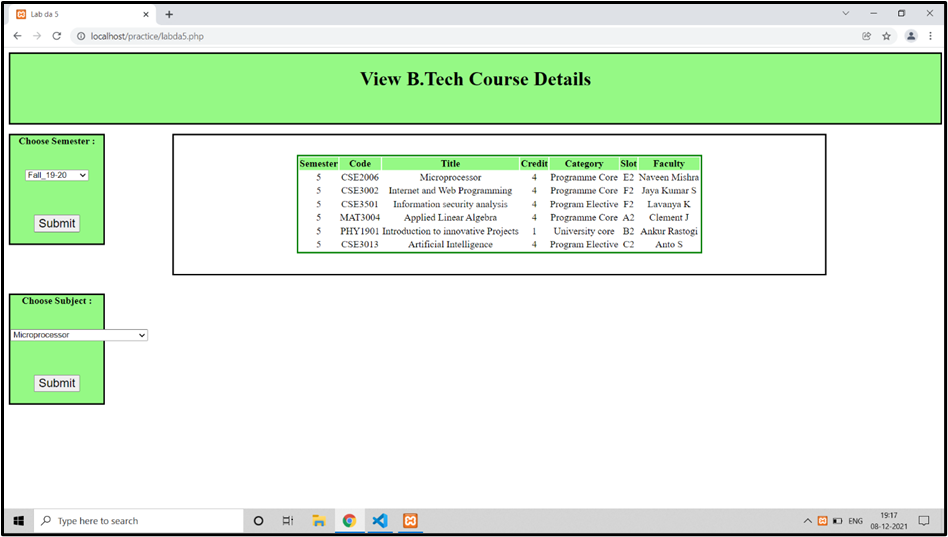Submit the chosen semester

[57, 223]
